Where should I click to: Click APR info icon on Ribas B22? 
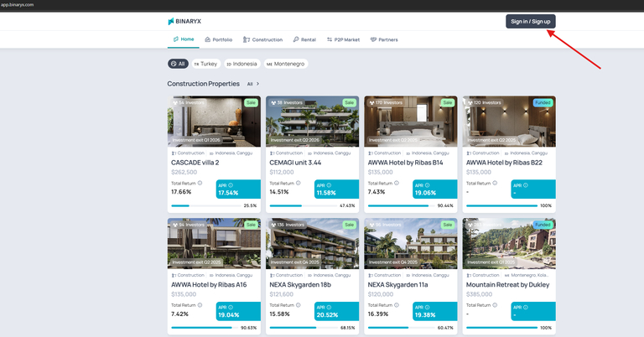(525, 185)
